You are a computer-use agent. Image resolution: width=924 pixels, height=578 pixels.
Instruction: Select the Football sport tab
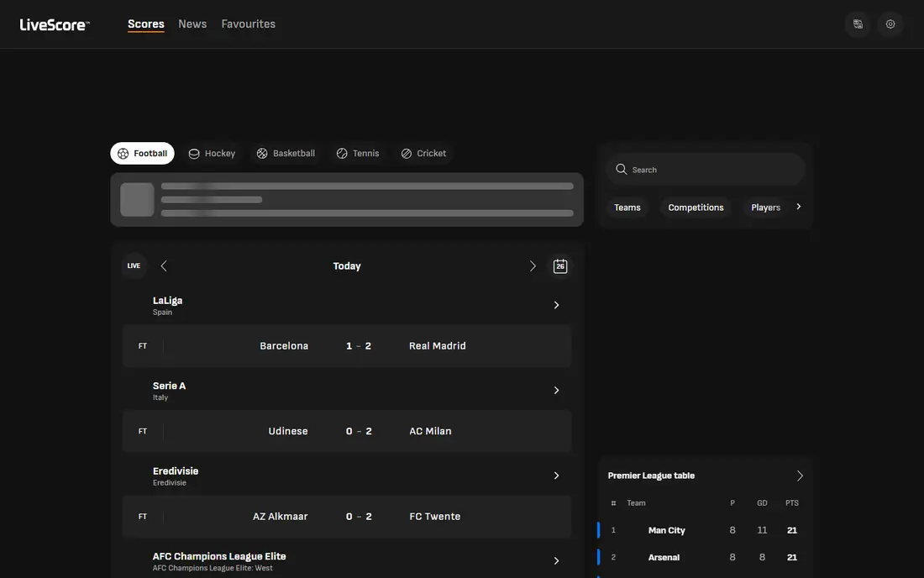142,153
